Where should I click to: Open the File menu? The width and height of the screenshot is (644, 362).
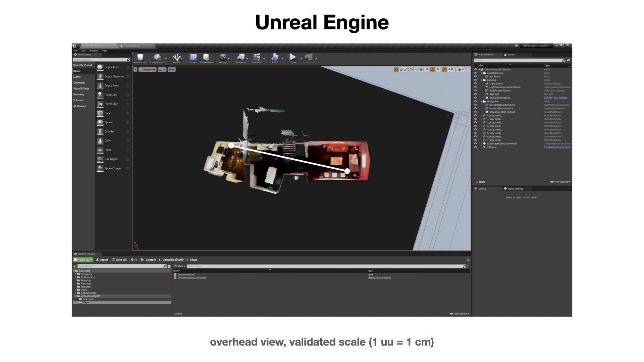pyautogui.click(x=76, y=51)
